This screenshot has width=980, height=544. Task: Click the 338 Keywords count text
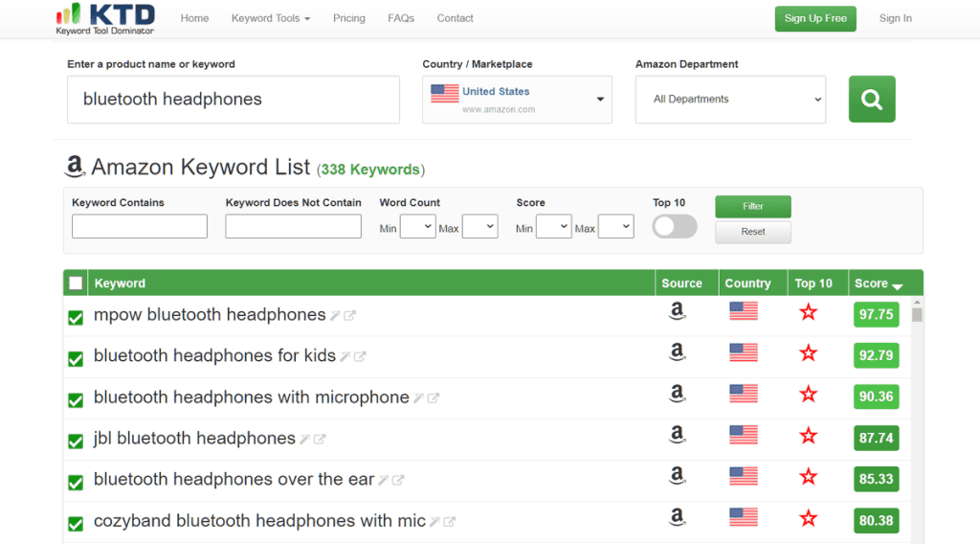click(370, 170)
